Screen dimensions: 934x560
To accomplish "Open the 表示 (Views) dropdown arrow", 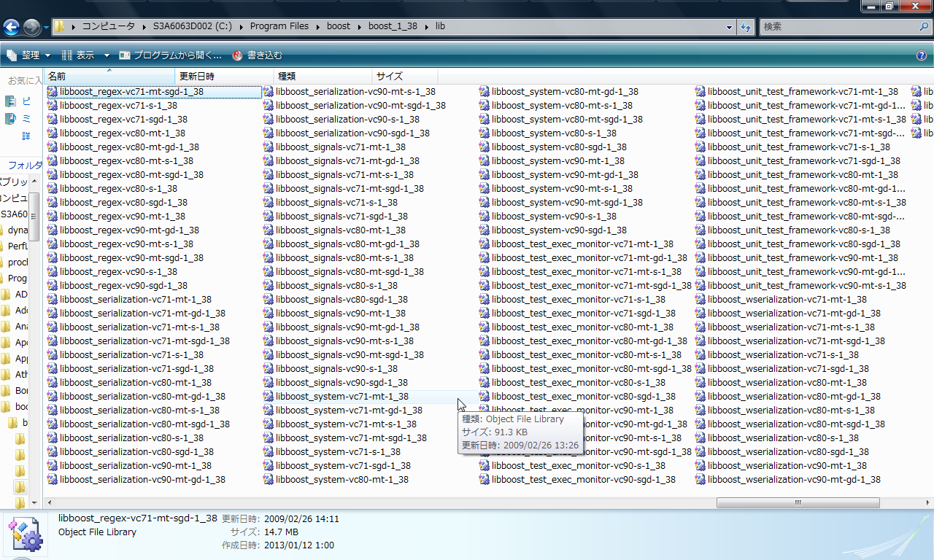I will click(x=107, y=55).
